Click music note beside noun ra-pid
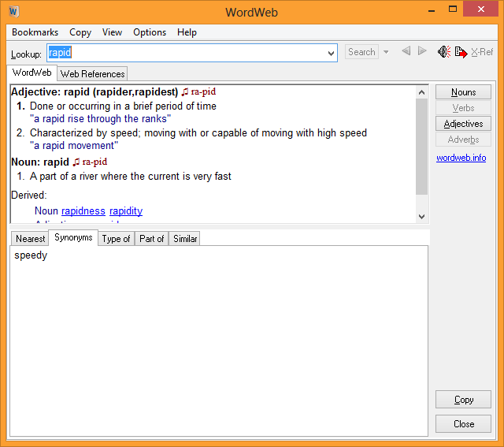The width and height of the screenshot is (504, 447). (76, 162)
